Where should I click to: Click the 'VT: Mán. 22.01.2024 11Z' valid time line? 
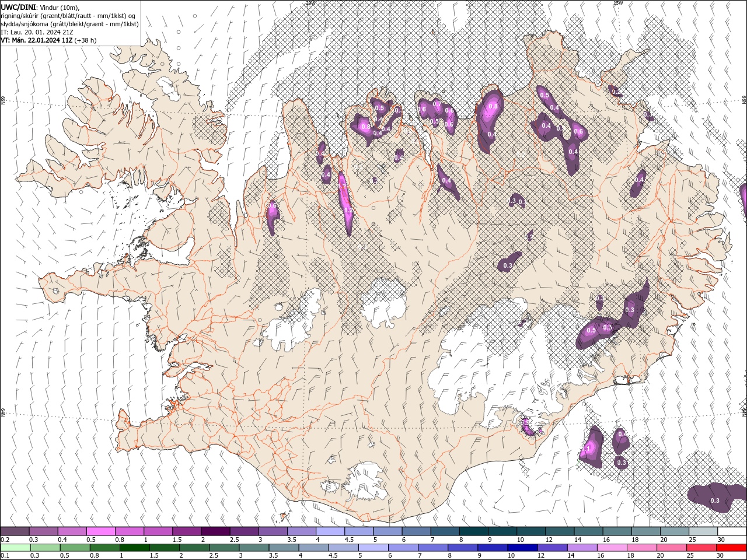pyautogui.click(x=36, y=40)
